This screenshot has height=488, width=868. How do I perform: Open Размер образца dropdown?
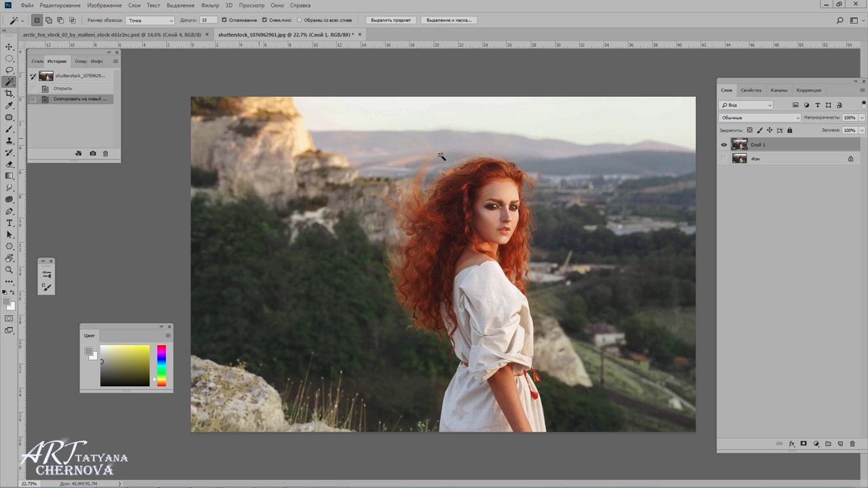pyautogui.click(x=150, y=20)
